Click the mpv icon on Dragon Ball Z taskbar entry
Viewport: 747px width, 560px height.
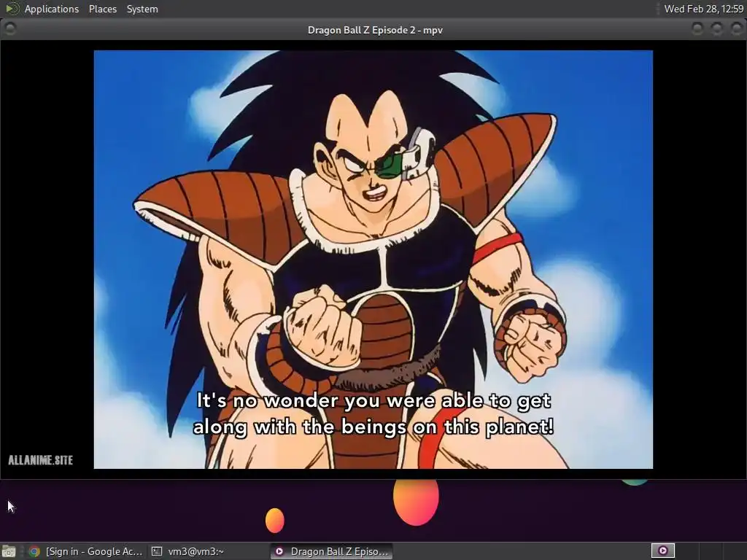click(x=279, y=551)
